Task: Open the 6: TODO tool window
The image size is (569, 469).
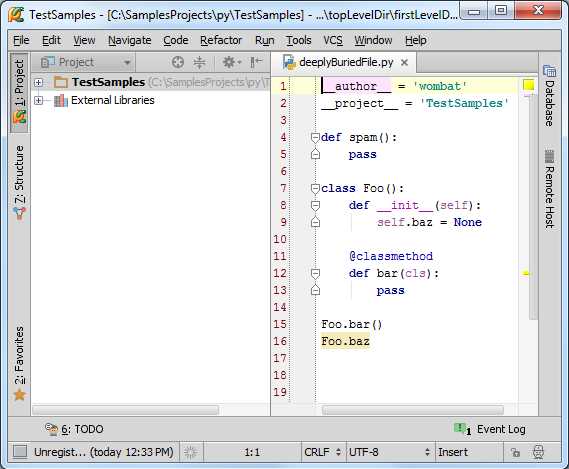Action: [74, 429]
